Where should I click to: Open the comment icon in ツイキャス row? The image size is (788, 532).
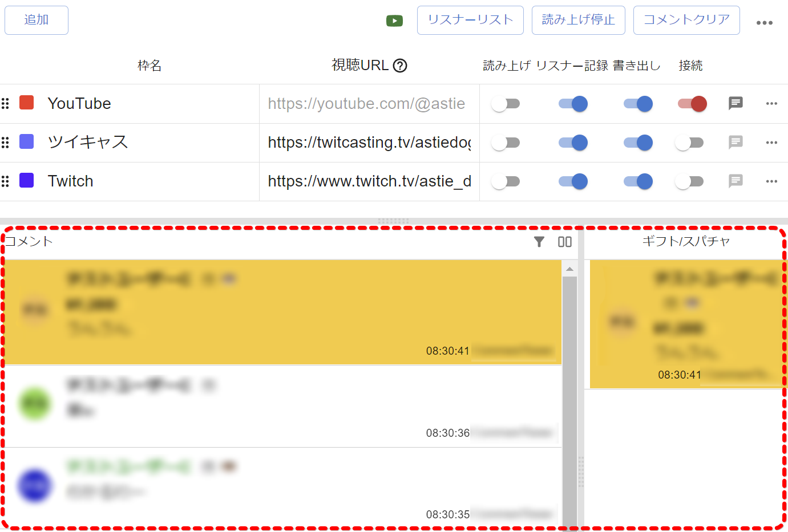point(736,142)
